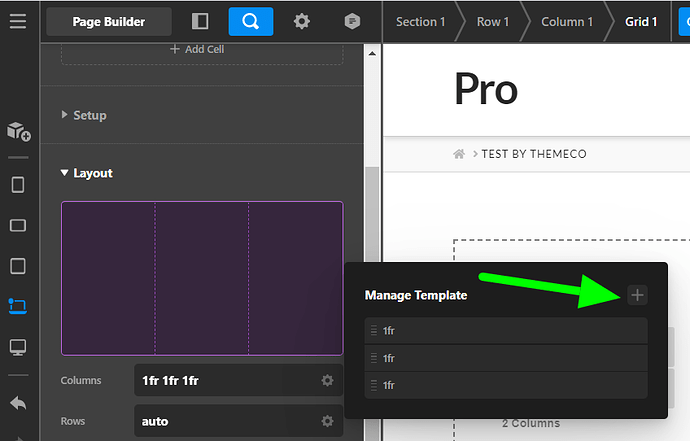Click the undo arrow icon
690x441 pixels.
tap(18, 404)
